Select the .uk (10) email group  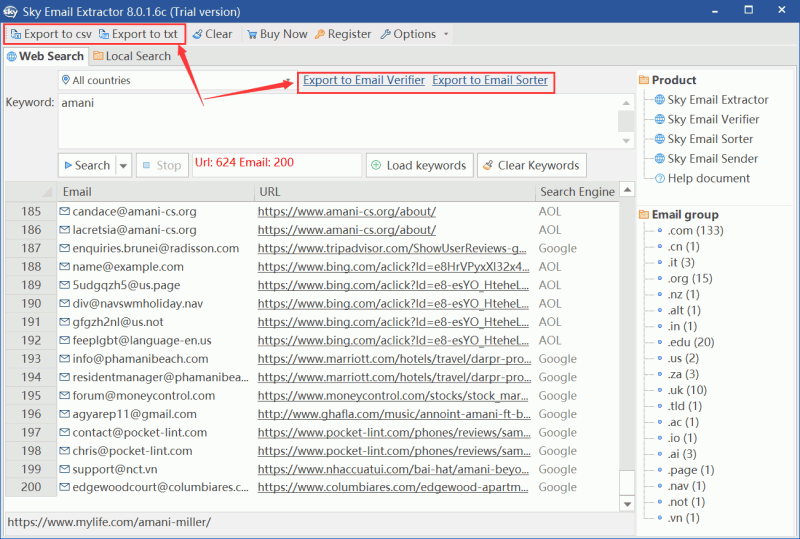pyautogui.click(x=687, y=390)
